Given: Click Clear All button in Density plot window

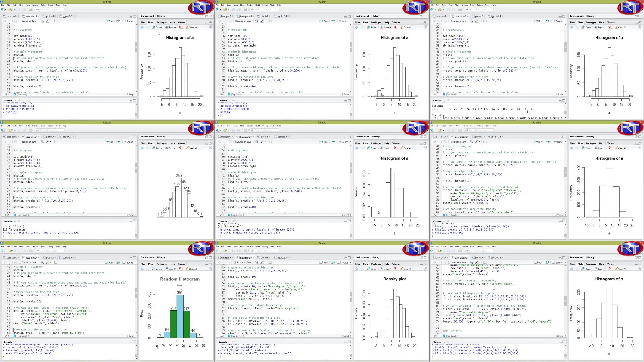Looking at the screenshot, I should tap(406, 269).
